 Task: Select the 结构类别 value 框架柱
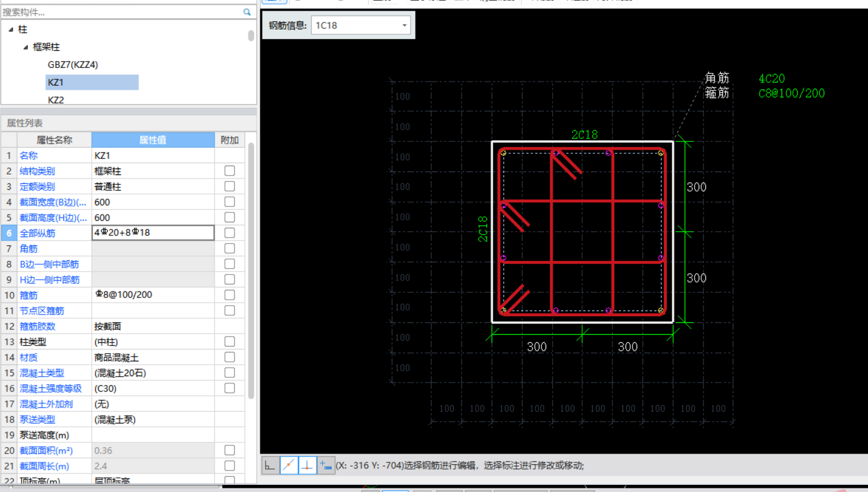click(153, 171)
